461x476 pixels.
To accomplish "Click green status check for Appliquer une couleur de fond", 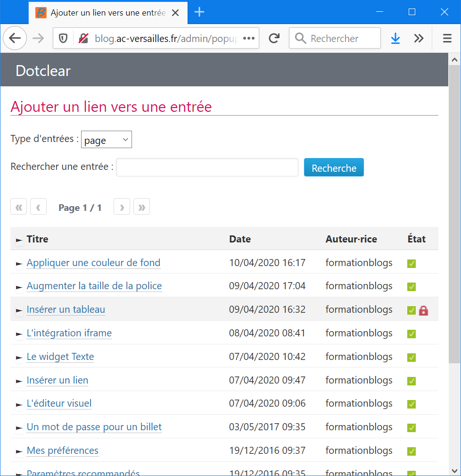I will point(412,264).
